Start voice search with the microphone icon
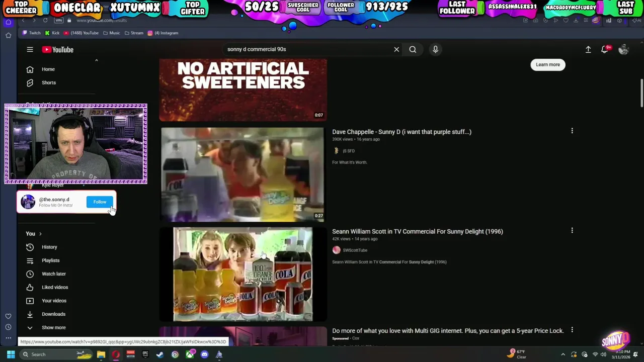This screenshot has height=362, width=644. [435, 49]
